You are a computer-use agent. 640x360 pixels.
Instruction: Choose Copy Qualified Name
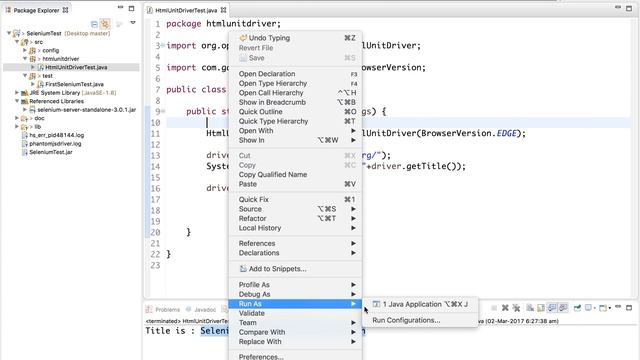pos(296,174)
